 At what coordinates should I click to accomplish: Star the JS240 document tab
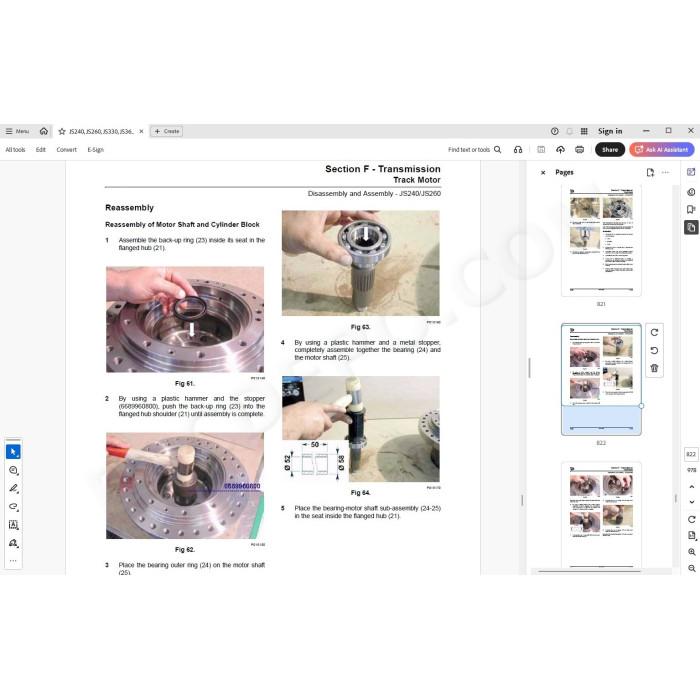(62, 131)
